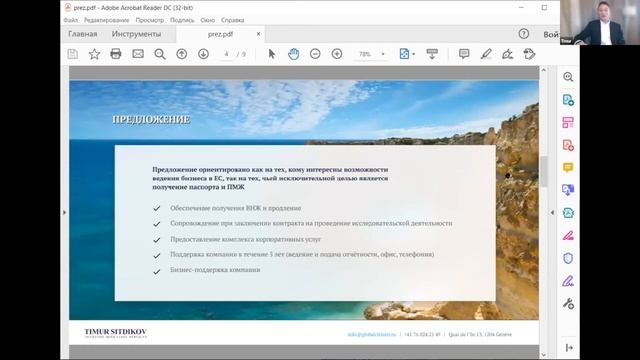Go to previous page arrow icon
Viewport: 640px width, 360px height.
(182, 54)
